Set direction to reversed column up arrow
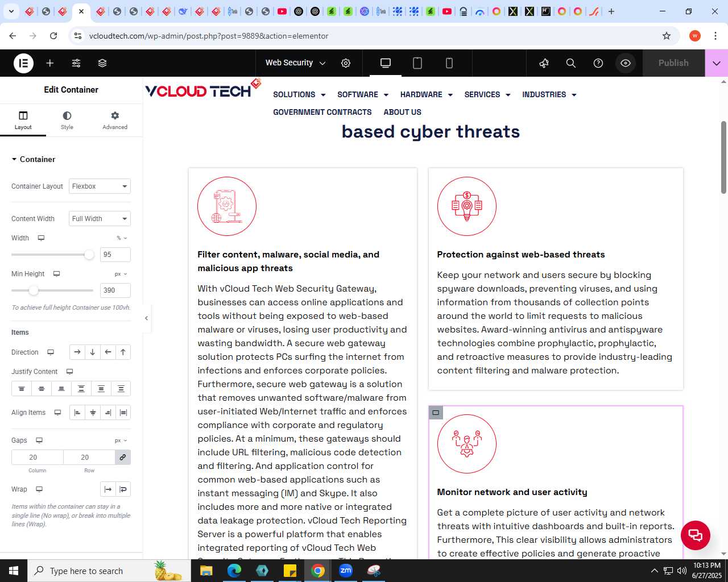 pos(123,352)
